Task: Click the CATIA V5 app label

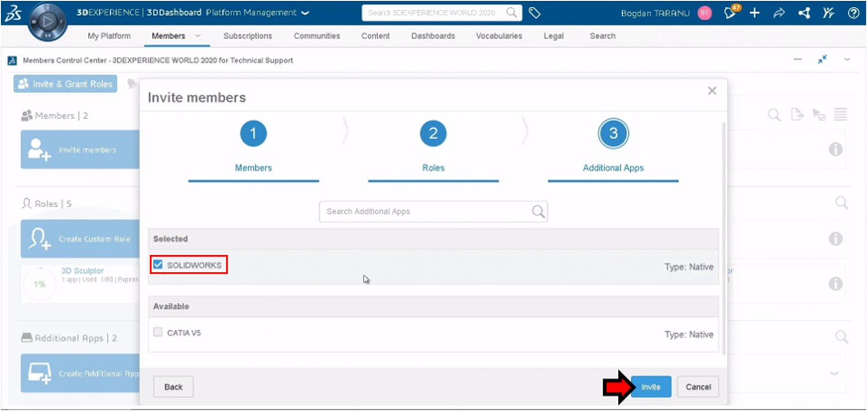Action: [x=184, y=333]
